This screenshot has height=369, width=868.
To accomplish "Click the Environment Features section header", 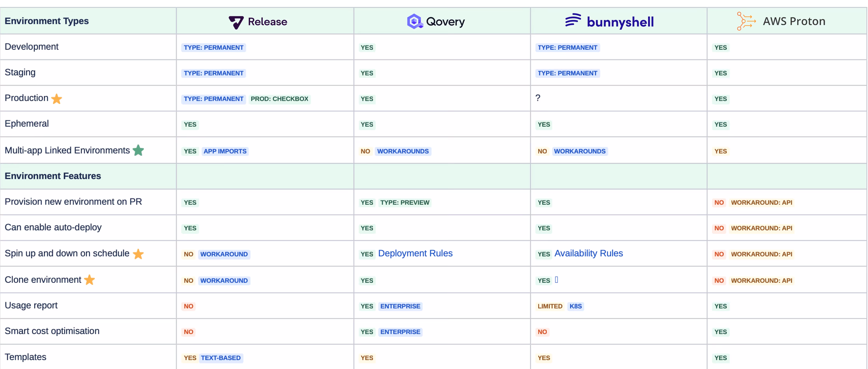I will click(53, 176).
